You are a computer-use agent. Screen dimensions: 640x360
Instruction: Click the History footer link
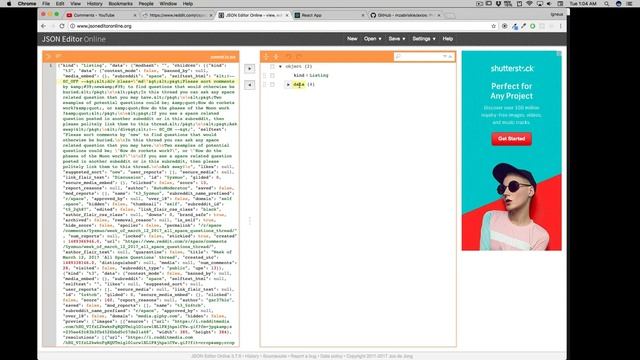252,356
